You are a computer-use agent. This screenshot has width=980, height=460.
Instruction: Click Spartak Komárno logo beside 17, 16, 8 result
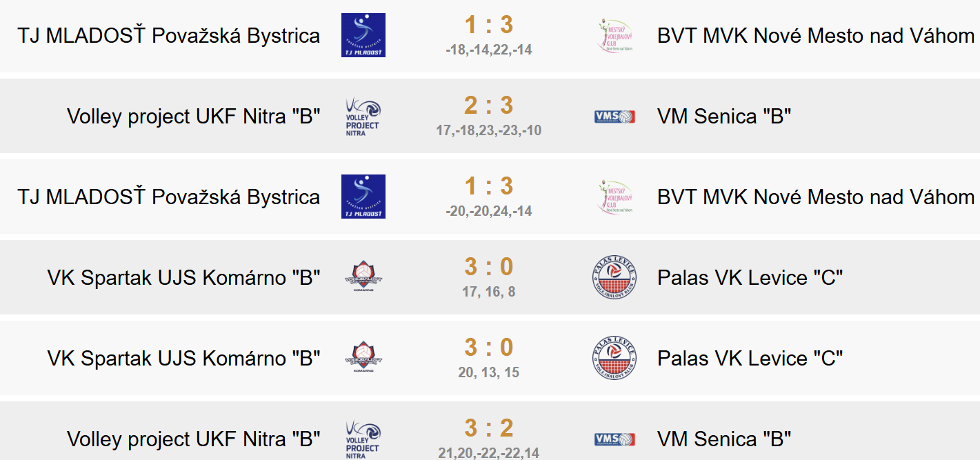(x=363, y=277)
